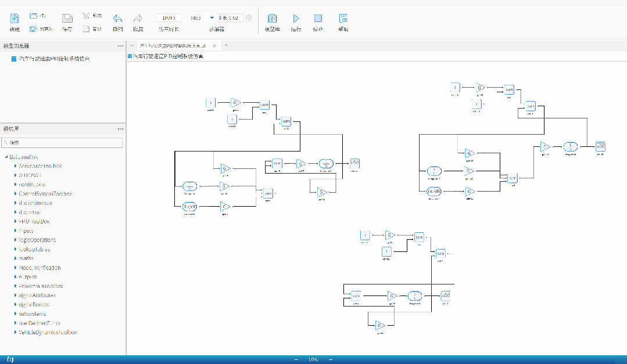Run the simulation with play icon
Screen dimensions: 627x364
[296, 19]
